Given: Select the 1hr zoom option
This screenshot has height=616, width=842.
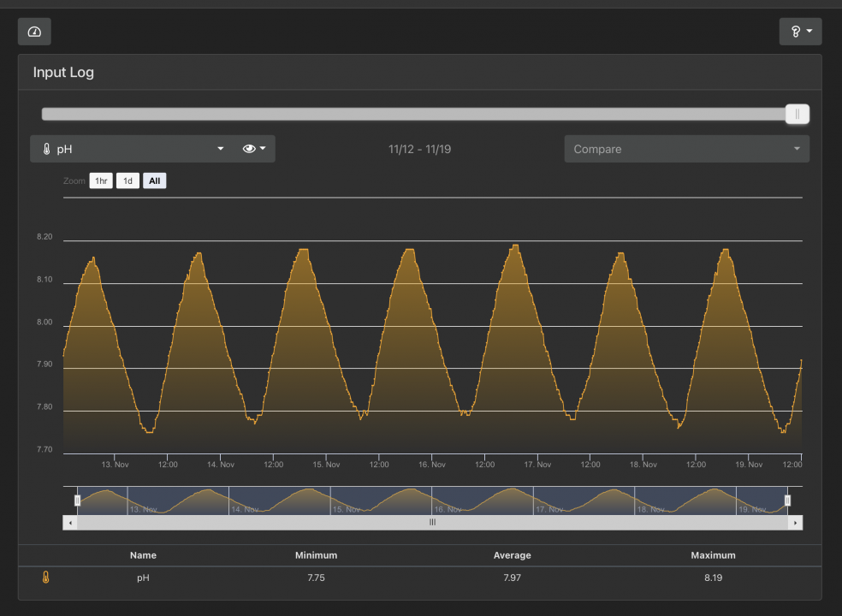Looking at the screenshot, I should pos(101,181).
